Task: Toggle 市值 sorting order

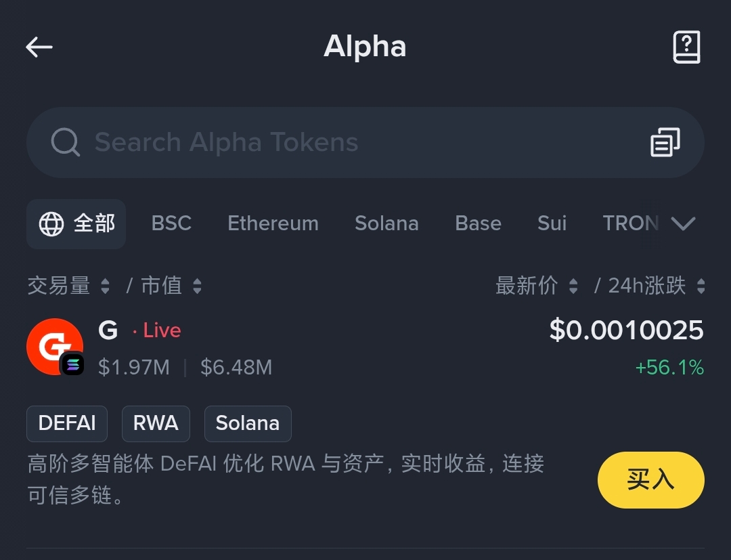Action: click(x=197, y=286)
